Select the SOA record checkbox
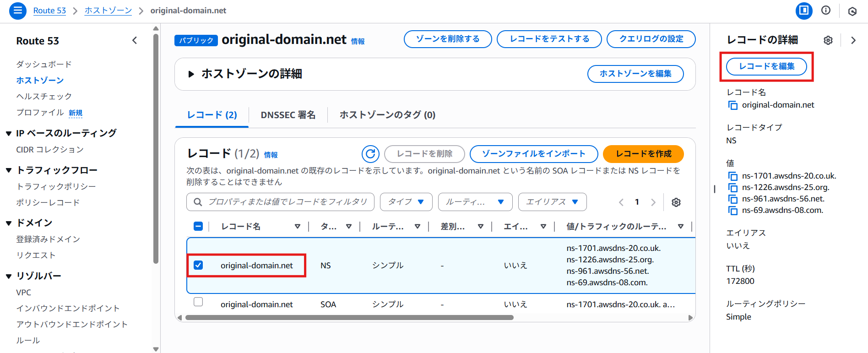 click(x=198, y=302)
